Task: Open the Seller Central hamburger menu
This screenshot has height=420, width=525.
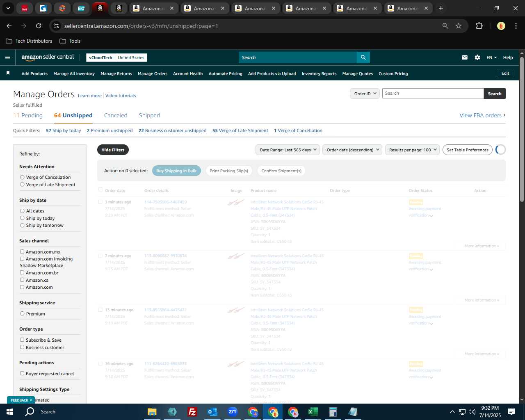Action: 8,57
